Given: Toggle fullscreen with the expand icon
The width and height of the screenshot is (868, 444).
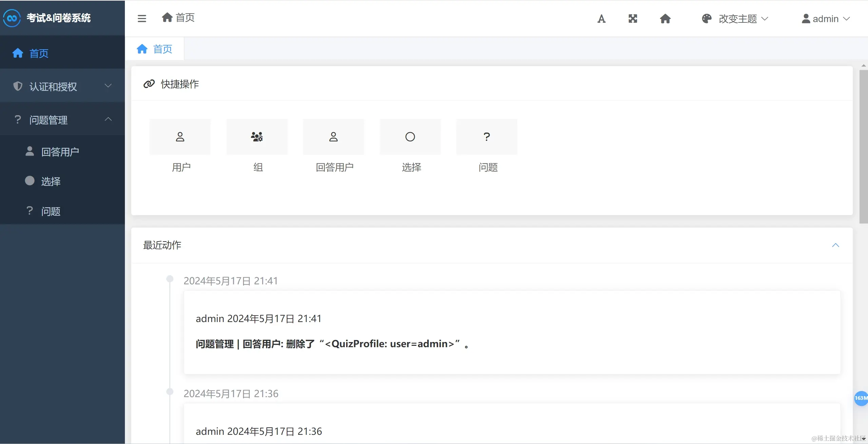Looking at the screenshot, I should (633, 19).
